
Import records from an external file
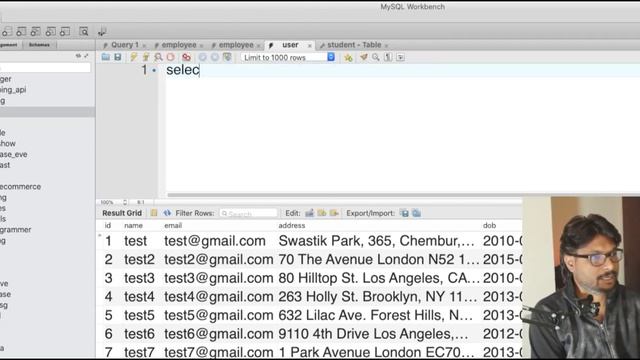tap(416, 213)
